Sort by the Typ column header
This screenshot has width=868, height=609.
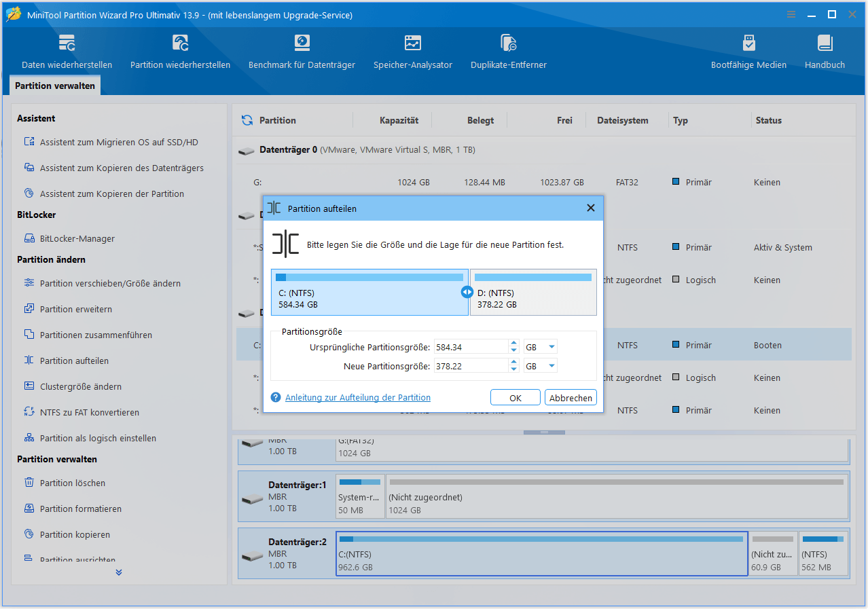click(x=681, y=120)
